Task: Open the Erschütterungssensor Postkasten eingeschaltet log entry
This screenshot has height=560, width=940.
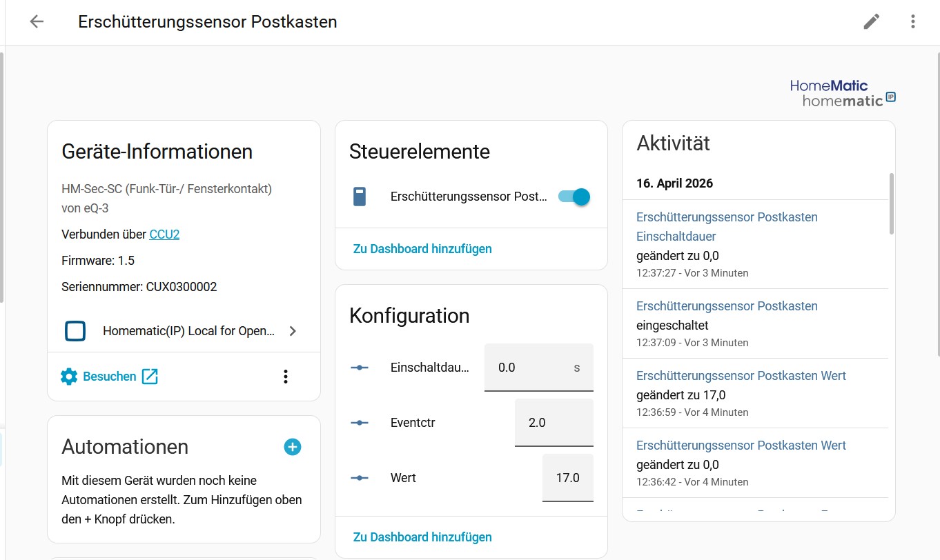Action: (x=727, y=306)
